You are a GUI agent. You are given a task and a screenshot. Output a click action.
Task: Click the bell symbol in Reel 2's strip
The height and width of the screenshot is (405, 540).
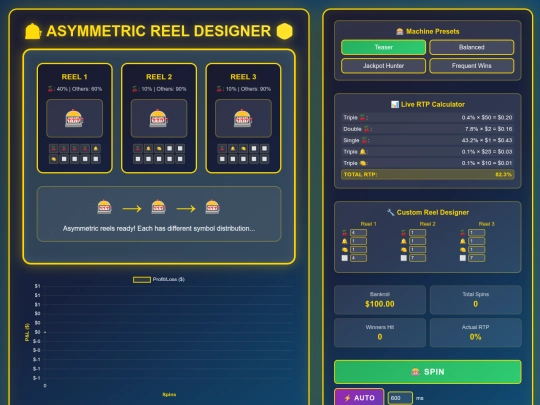(x=148, y=148)
